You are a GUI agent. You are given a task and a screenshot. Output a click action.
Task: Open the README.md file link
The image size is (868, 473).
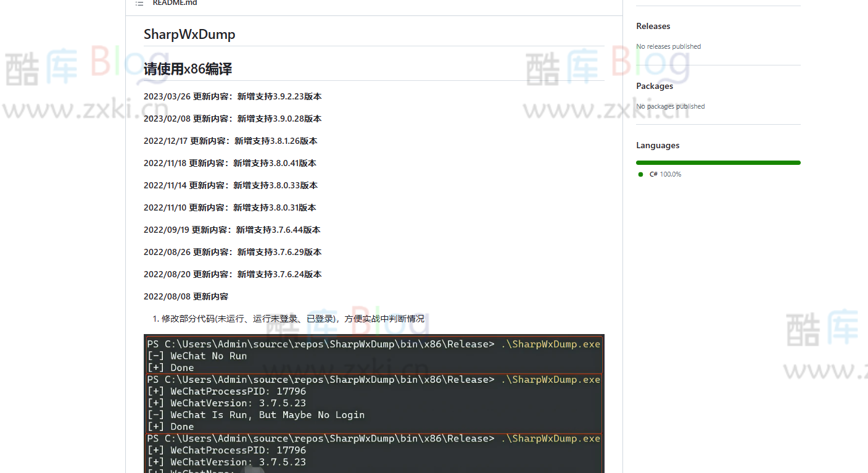pos(175,3)
